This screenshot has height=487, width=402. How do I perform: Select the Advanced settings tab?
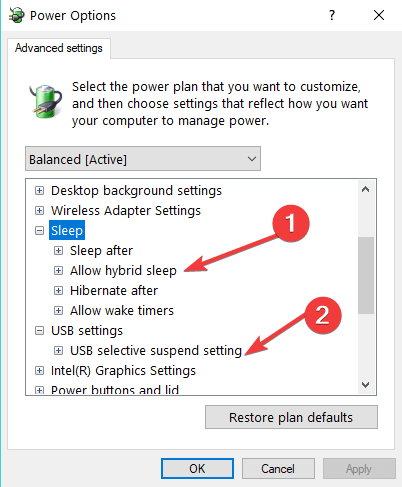59,48
